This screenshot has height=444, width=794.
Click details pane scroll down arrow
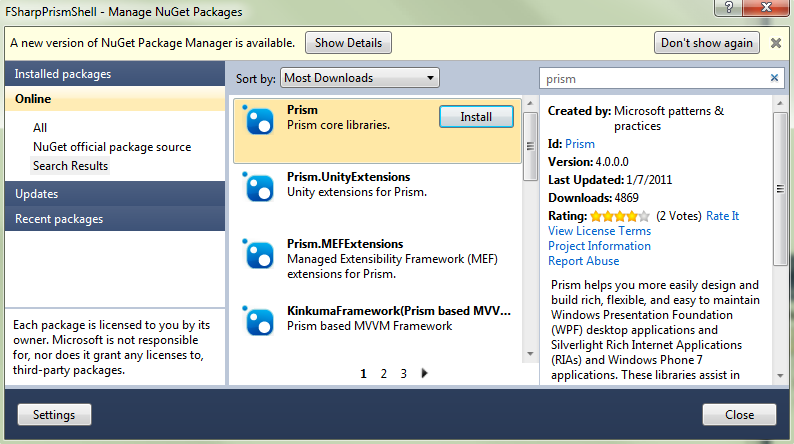(780, 376)
